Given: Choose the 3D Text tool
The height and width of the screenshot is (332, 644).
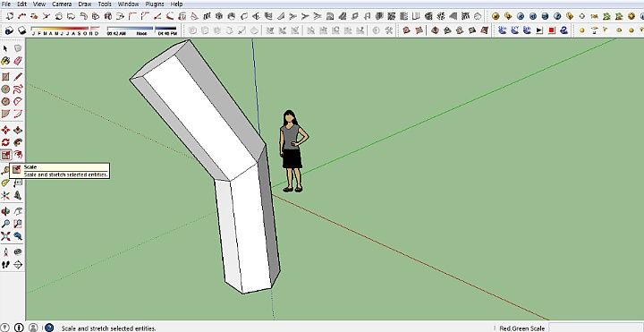Looking at the screenshot, I should click(x=18, y=196).
